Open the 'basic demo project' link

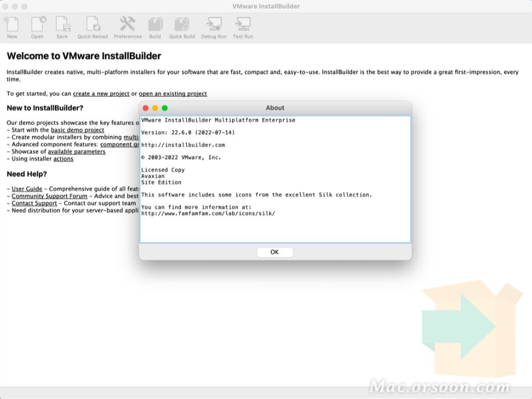pyautogui.click(x=77, y=130)
